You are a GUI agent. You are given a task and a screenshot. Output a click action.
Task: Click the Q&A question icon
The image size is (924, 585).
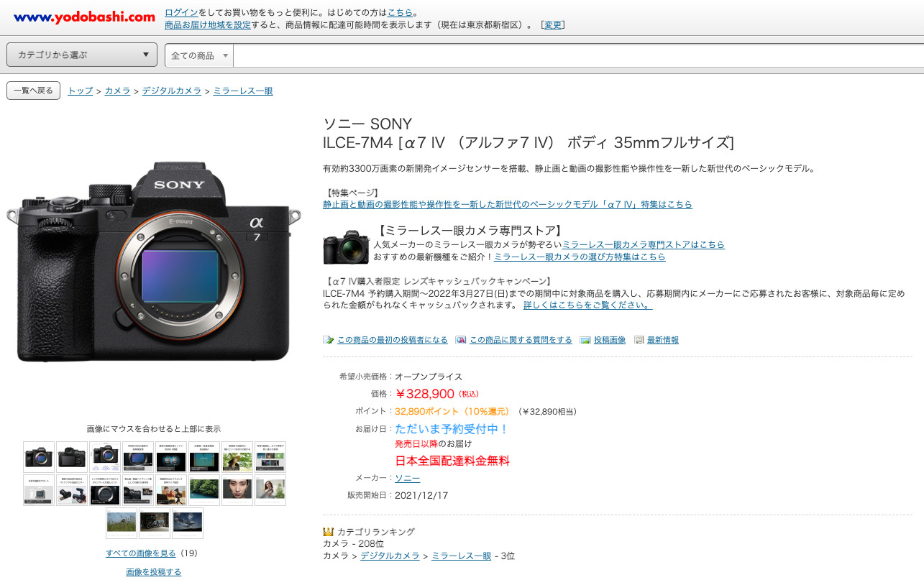tap(461, 340)
